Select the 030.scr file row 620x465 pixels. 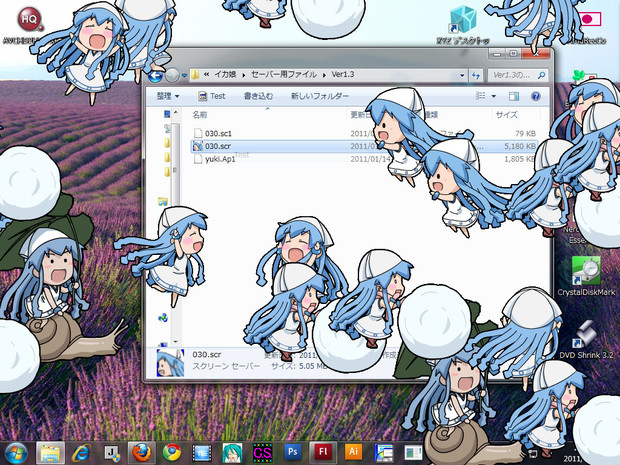[x=364, y=146]
